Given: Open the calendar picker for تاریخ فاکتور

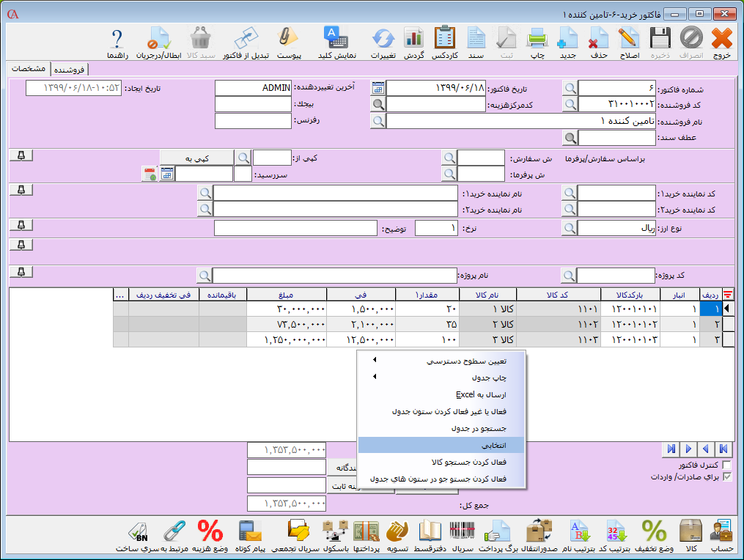Looking at the screenshot, I should pyautogui.click(x=377, y=88).
